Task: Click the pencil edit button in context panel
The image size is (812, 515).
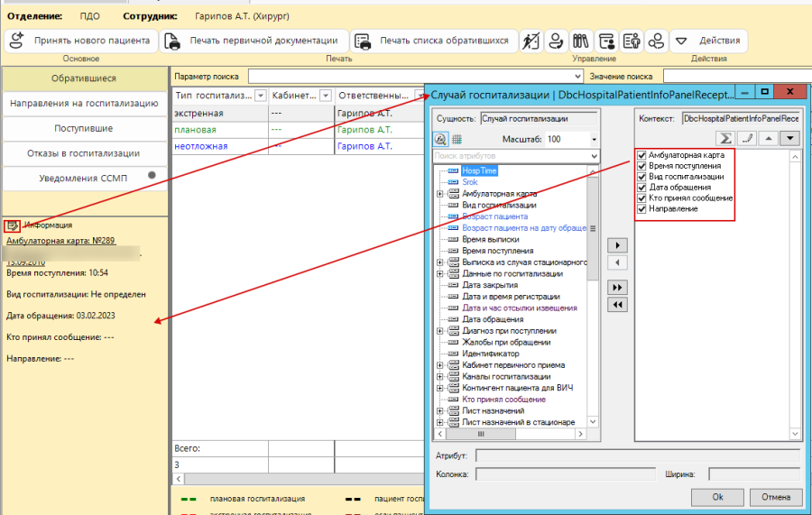Action: coord(747,138)
